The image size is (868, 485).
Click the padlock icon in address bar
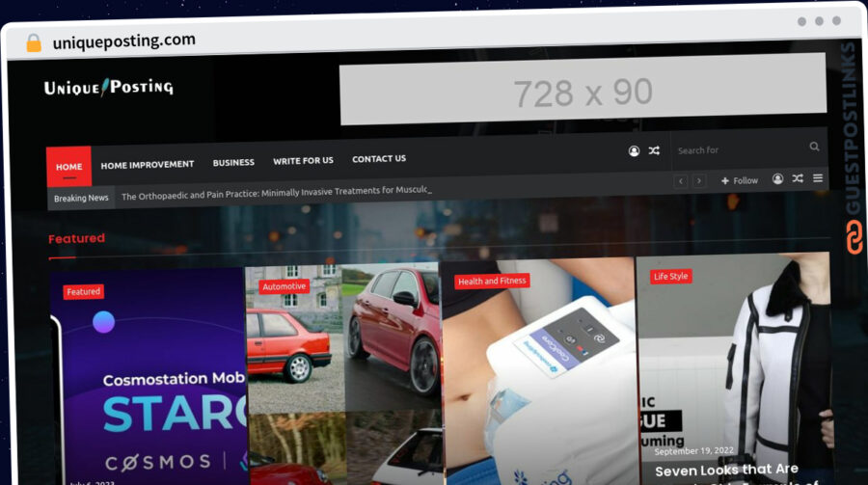tap(34, 42)
